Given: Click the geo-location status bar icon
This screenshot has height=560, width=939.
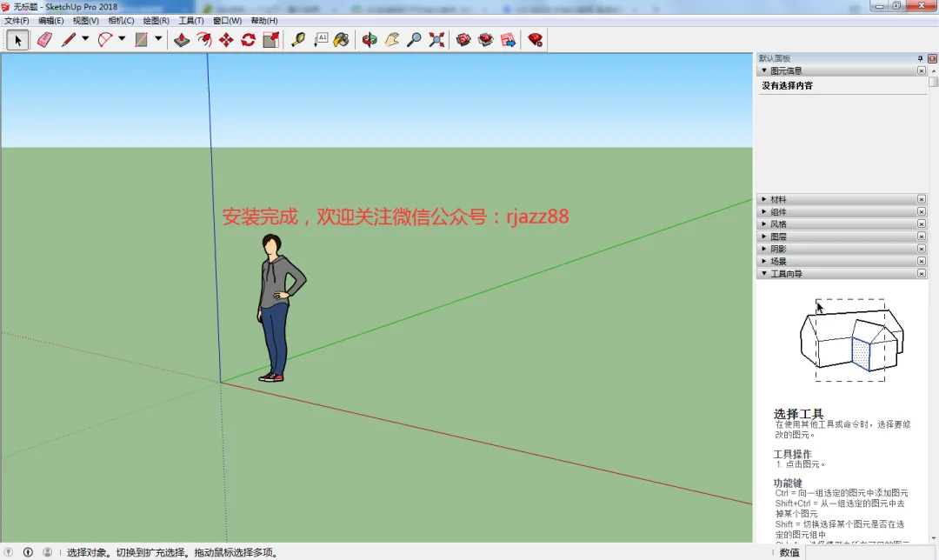Looking at the screenshot, I should coord(9,552).
